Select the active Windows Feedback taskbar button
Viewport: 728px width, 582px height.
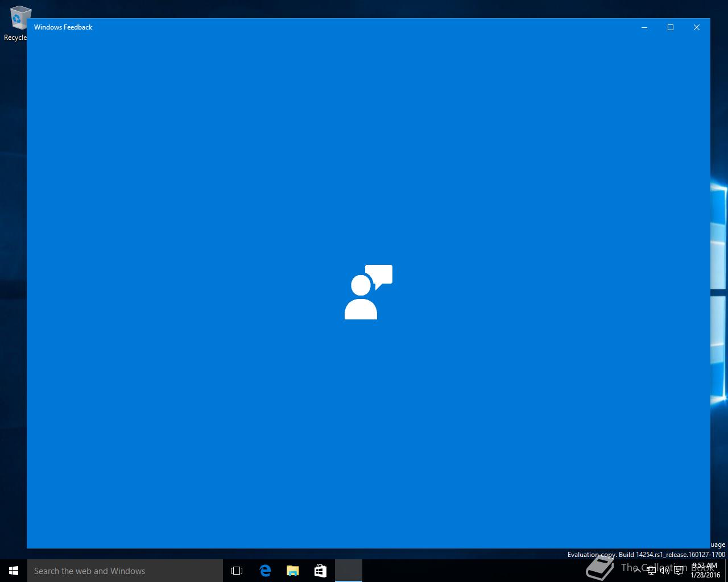click(348, 571)
